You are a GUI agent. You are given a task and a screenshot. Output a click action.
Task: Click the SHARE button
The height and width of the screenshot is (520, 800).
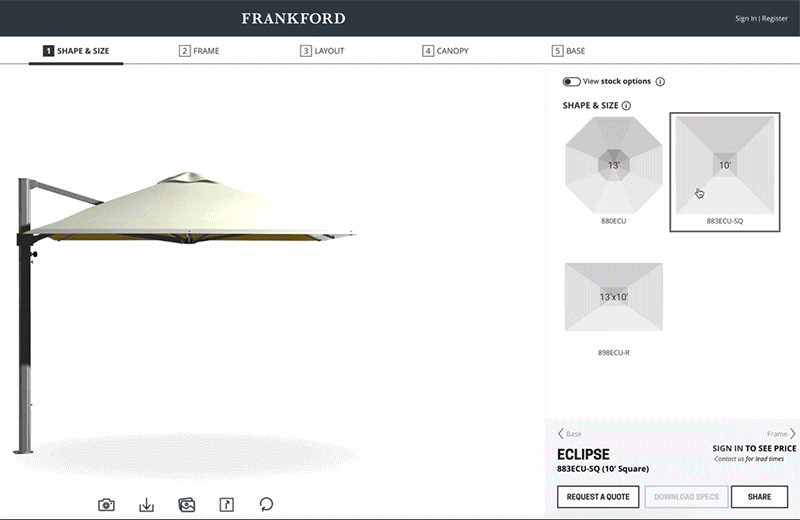coord(759,497)
